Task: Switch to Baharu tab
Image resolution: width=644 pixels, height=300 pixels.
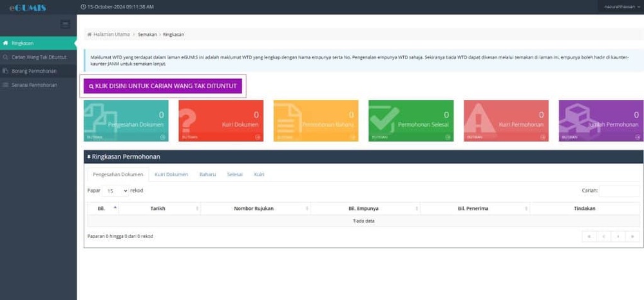Action: [207, 174]
